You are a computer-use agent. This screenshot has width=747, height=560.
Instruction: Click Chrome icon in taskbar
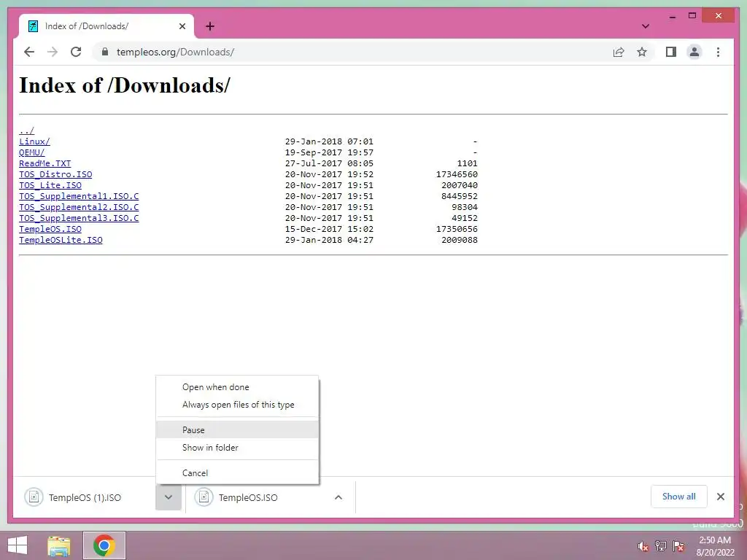point(104,545)
